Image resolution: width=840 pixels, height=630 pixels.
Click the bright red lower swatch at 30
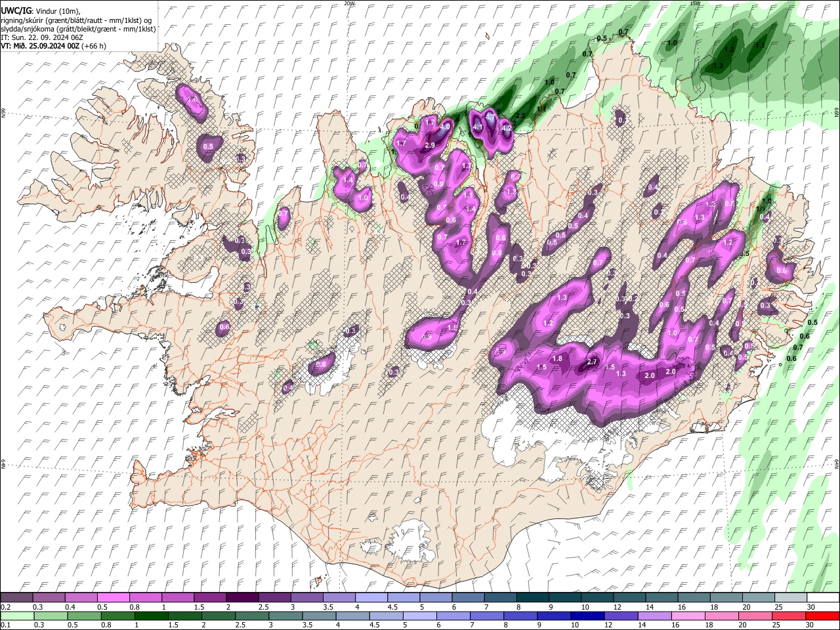[x=822, y=616]
